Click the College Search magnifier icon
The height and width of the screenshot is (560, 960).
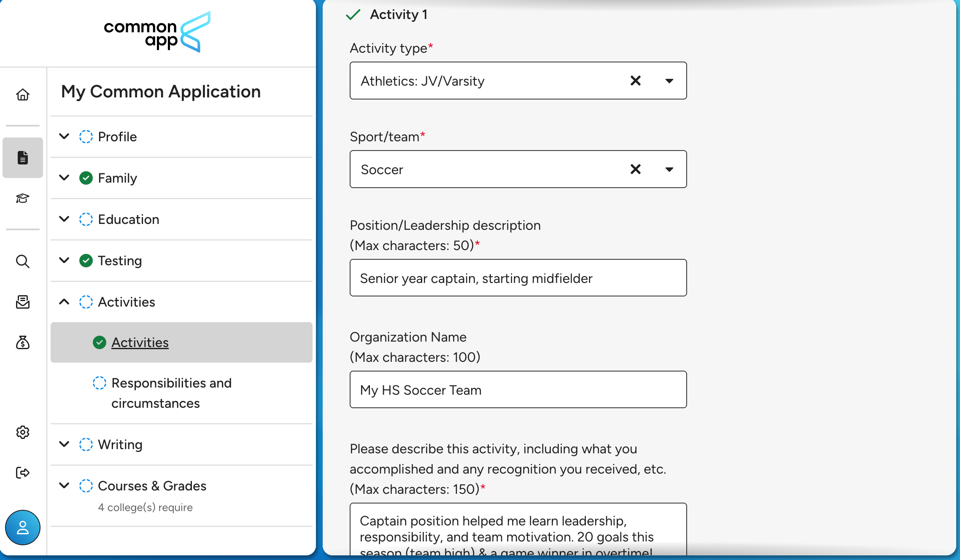tap(23, 261)
